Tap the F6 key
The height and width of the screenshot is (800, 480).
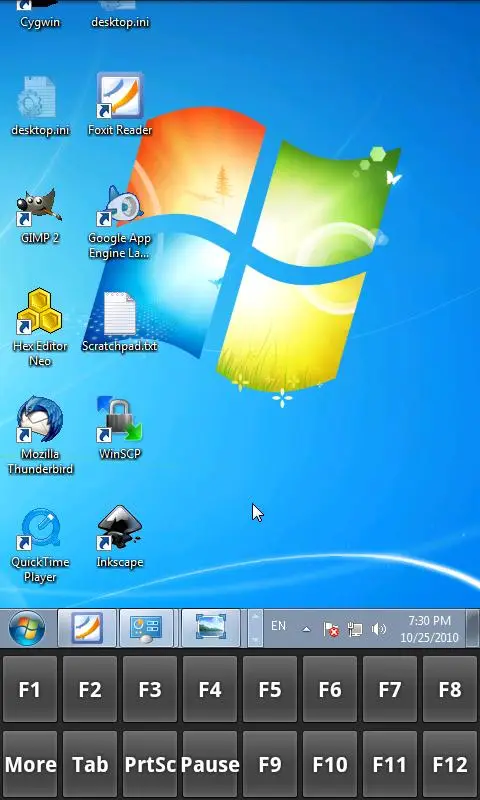(x=330, y=689)
